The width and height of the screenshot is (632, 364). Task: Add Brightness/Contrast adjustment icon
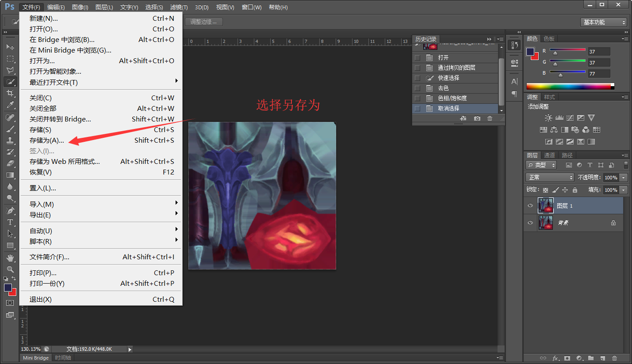[x=548, y=118]
